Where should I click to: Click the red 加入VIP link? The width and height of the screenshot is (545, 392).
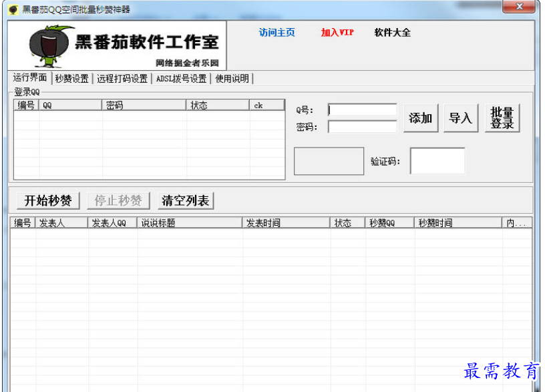click(337, 33)
